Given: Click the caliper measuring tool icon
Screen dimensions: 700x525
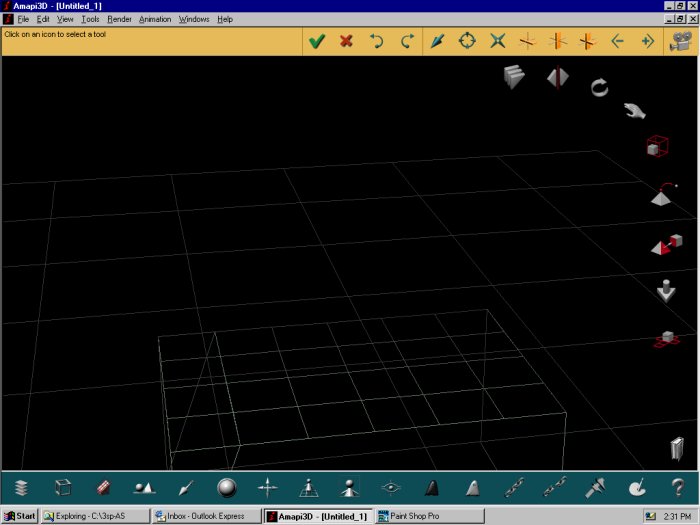Looking at the screenshot, I should pos(596,488).
